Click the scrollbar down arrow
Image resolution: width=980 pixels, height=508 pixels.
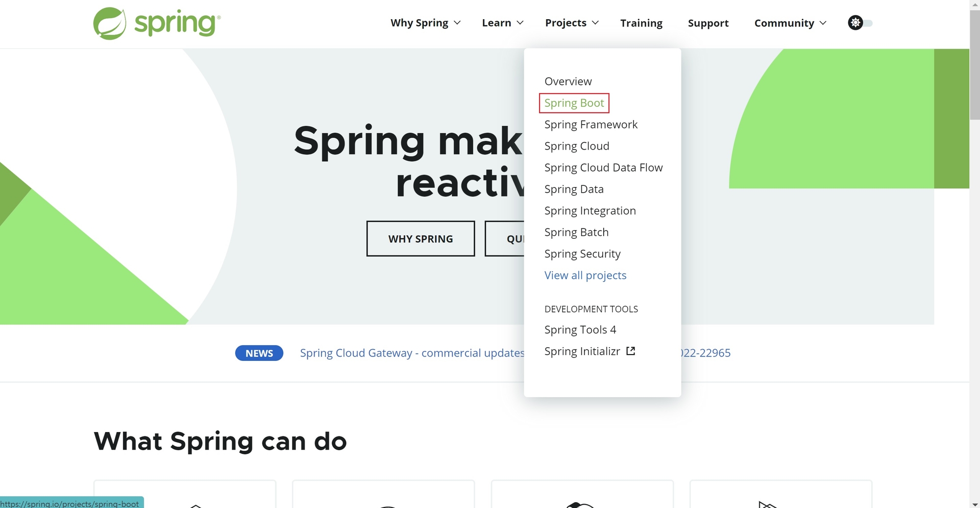pyautogui.click(x=975, y=504)
